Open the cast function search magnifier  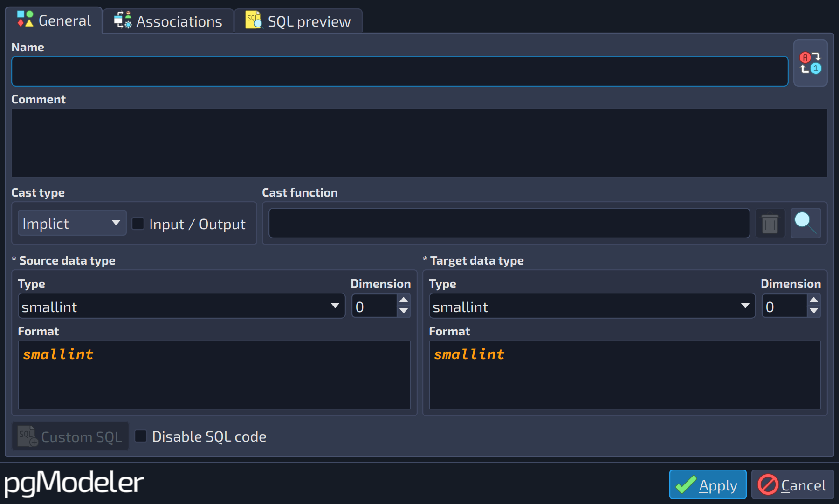click(x=805, y=223)
